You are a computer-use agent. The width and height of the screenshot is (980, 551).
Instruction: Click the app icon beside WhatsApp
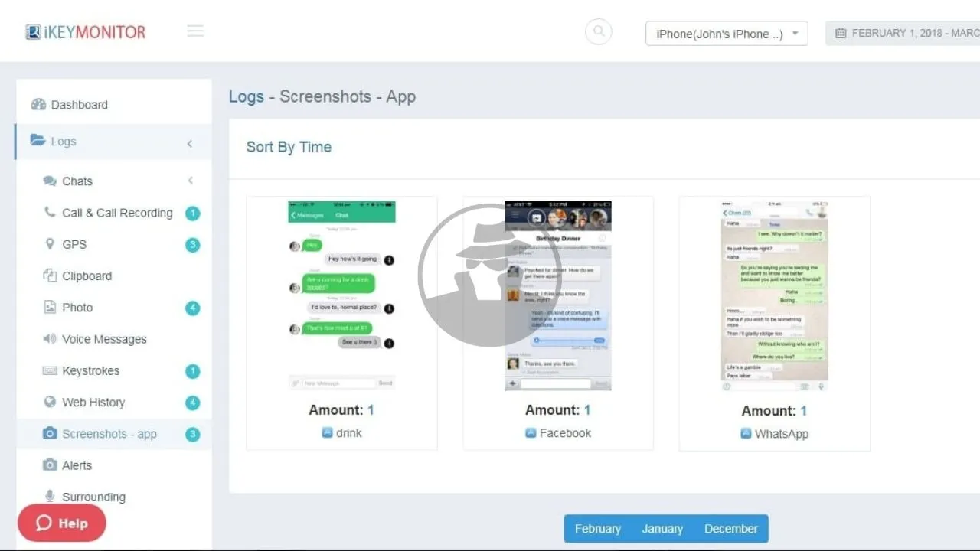(x=746, y=434)
